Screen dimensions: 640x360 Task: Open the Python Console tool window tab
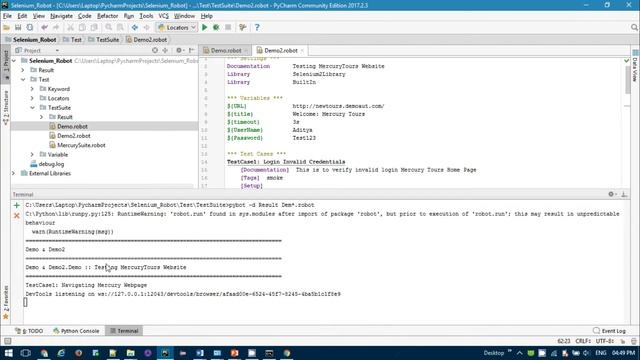[x=76, y=331]
